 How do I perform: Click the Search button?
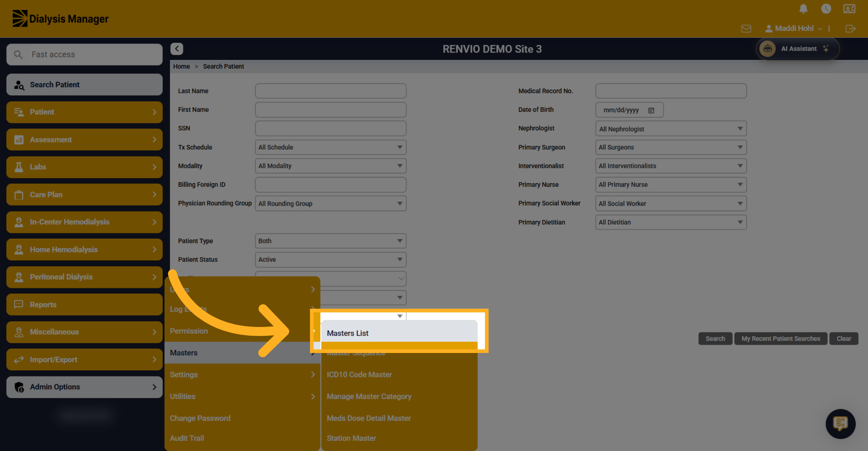pos(715,339)
